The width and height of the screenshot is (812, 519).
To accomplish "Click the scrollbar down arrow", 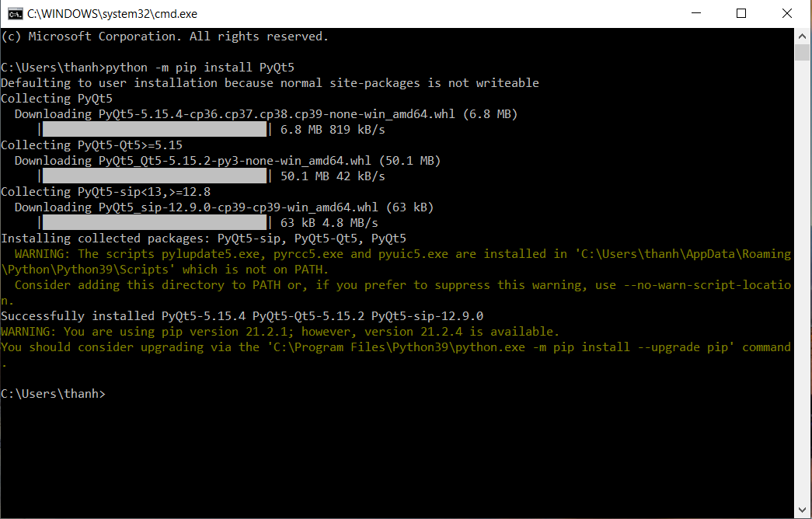I will coord(803,510).
